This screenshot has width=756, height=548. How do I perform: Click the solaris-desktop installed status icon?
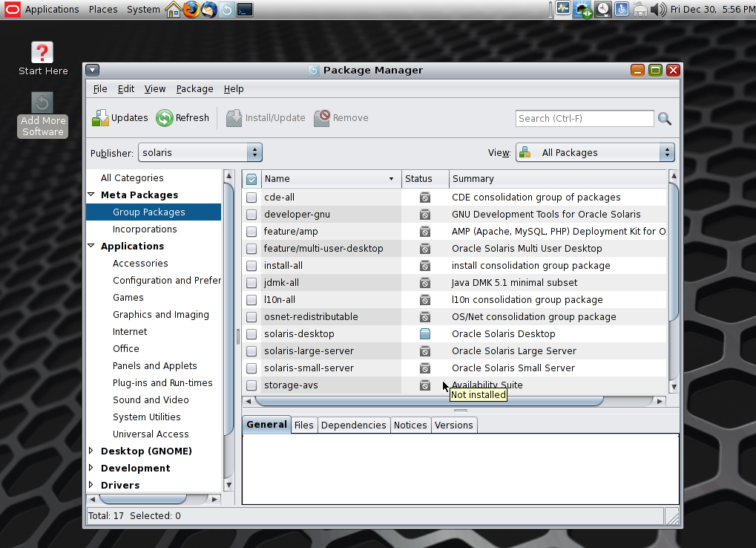pyautogui.click(x=425, y=334)
